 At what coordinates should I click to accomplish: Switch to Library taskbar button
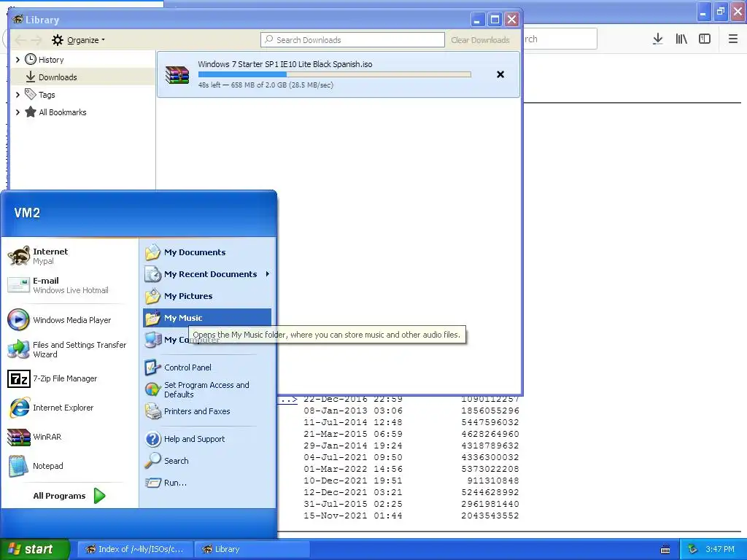(252, 549)
